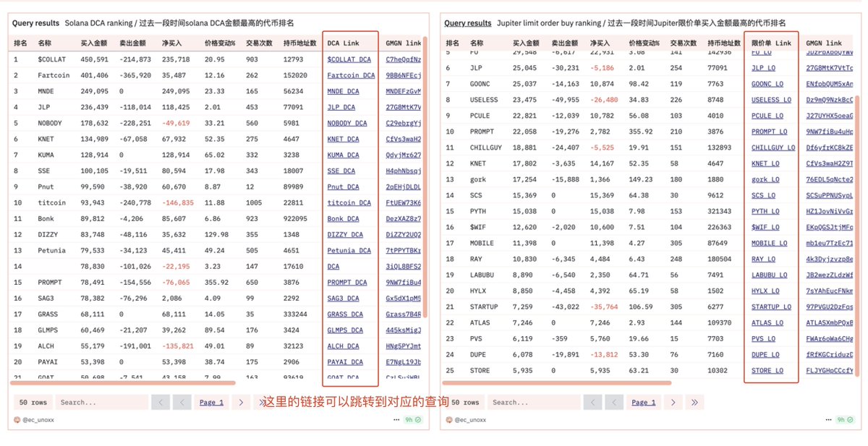Open the LABUBU LO link
The width and height of the screenshot is (868, 446).
coord(769,275)
